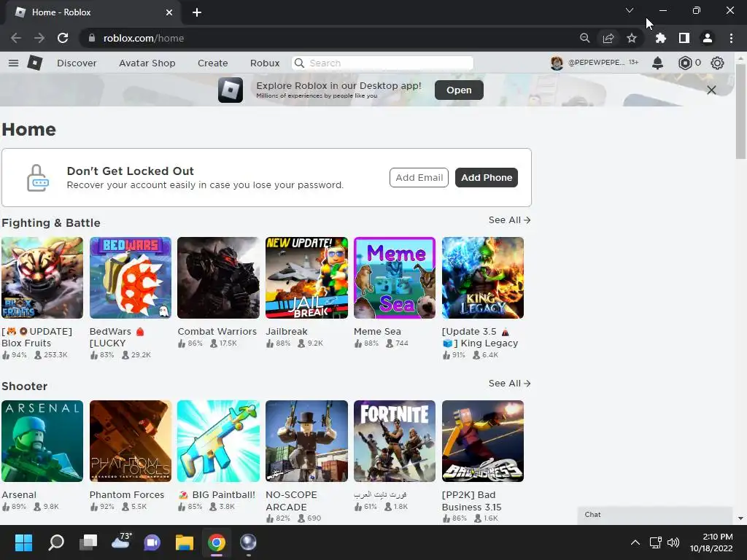
Task: Open Blox Fruits game thumbnail
Action: (x=42, y=278)
